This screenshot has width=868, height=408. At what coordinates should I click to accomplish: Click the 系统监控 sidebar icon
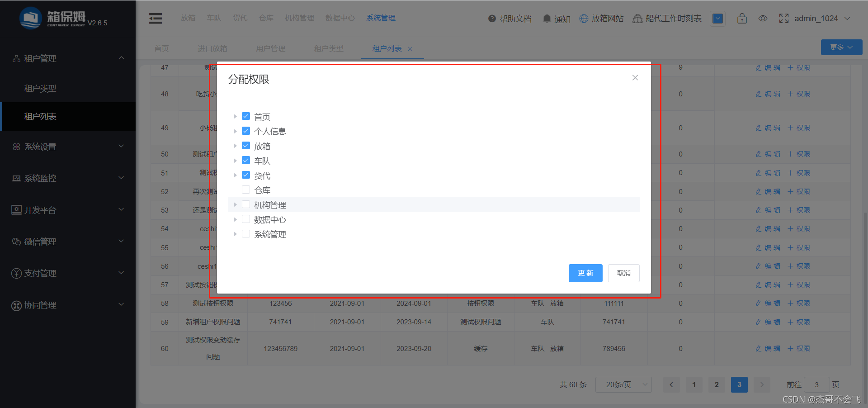point(17,179)
